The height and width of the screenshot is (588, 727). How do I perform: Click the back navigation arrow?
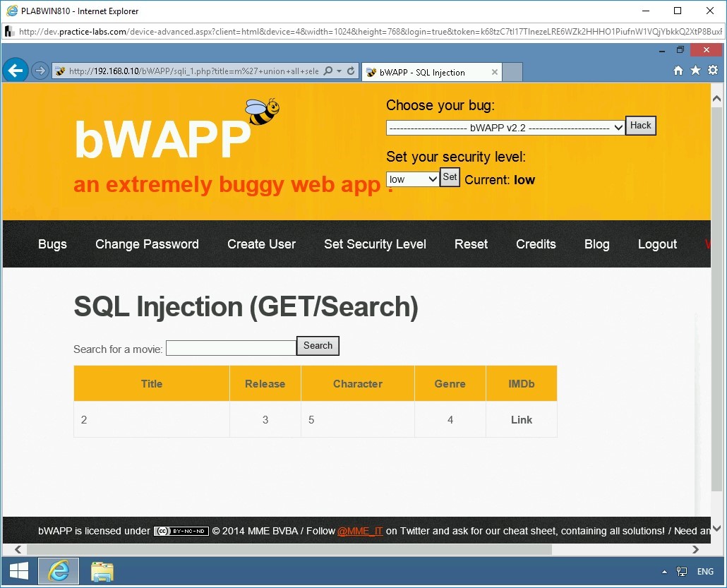(x=16, y=70)
